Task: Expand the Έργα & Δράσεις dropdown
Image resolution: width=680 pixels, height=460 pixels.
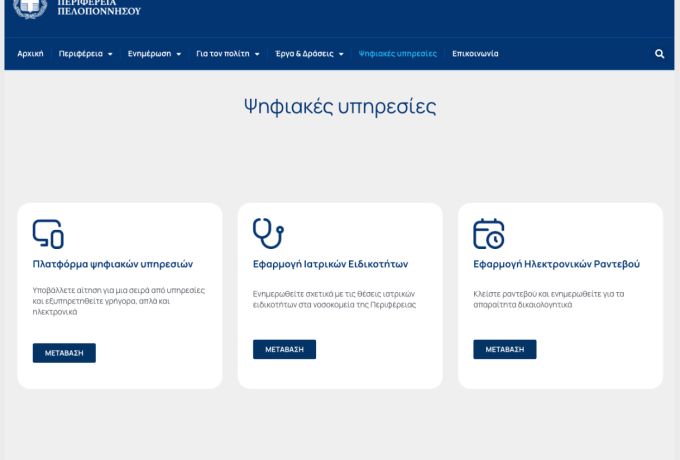Action: coord(309,54)
